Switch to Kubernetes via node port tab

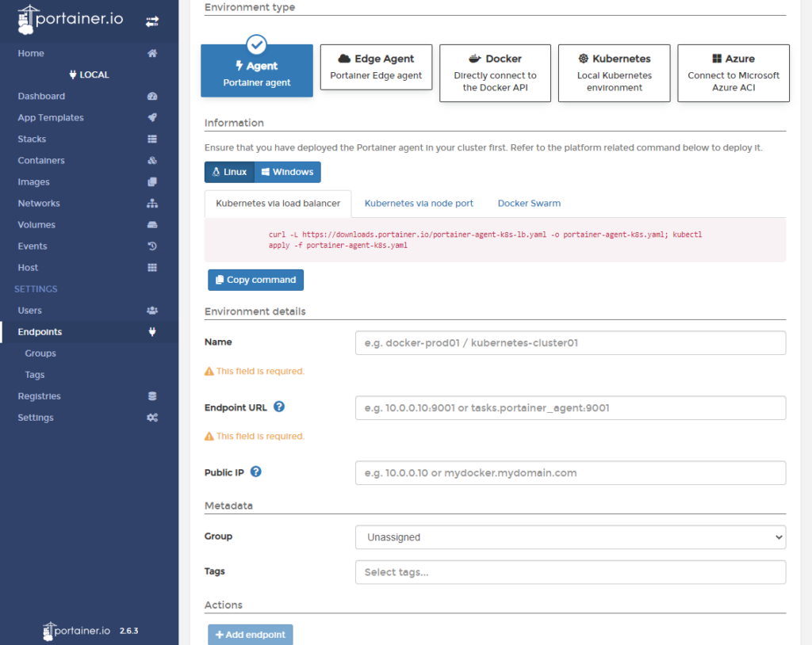click(x=419, y=204)
